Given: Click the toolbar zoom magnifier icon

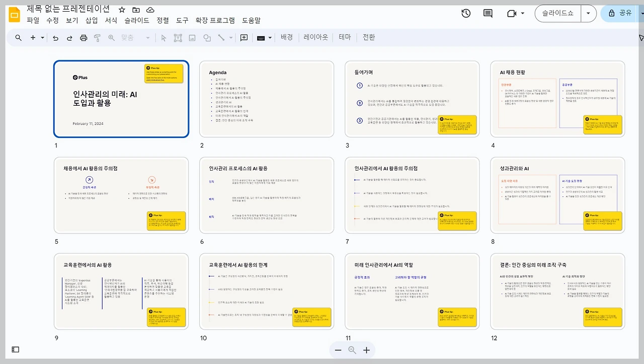Looking at the screenshot, I should click(112, 38).
